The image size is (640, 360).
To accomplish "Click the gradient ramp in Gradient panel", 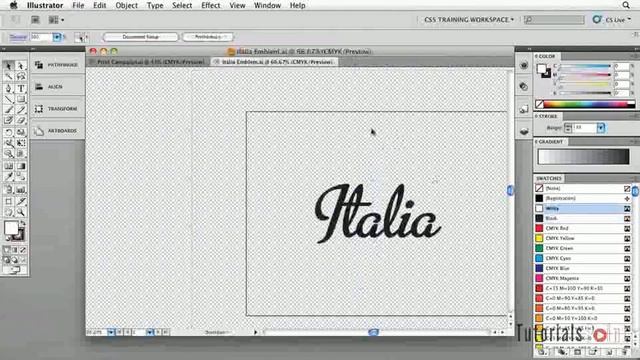I will coord(583,157).
